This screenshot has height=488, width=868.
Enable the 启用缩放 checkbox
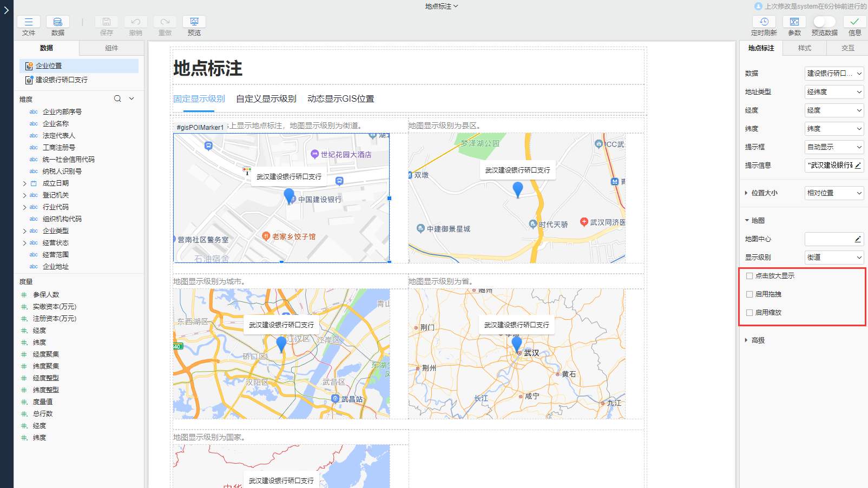749,312
